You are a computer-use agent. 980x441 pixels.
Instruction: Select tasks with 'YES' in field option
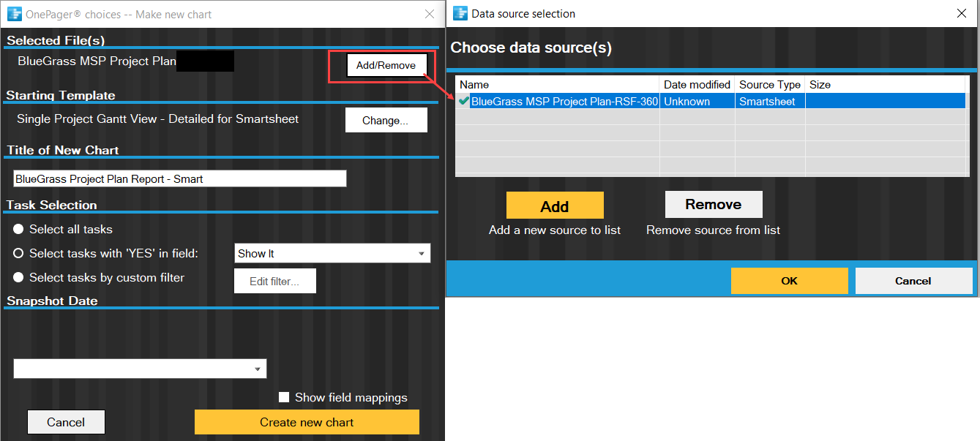[x=19, y=254]
